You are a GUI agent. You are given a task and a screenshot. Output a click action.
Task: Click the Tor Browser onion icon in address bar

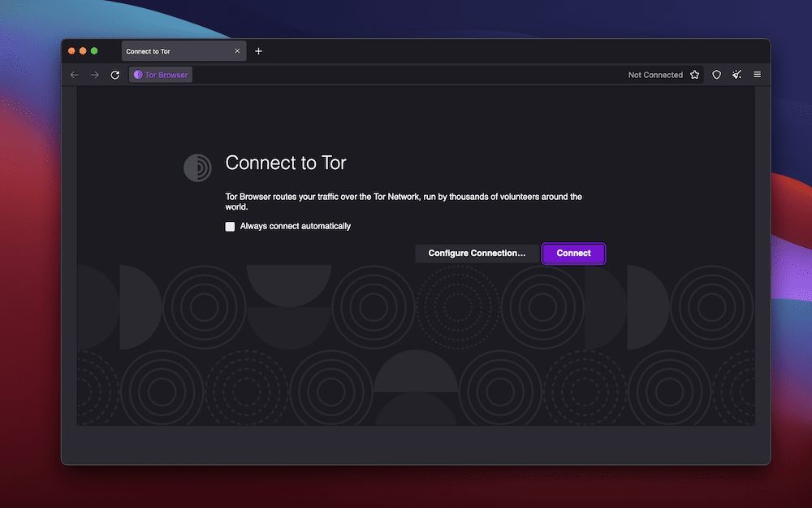[x=137, y=74]
